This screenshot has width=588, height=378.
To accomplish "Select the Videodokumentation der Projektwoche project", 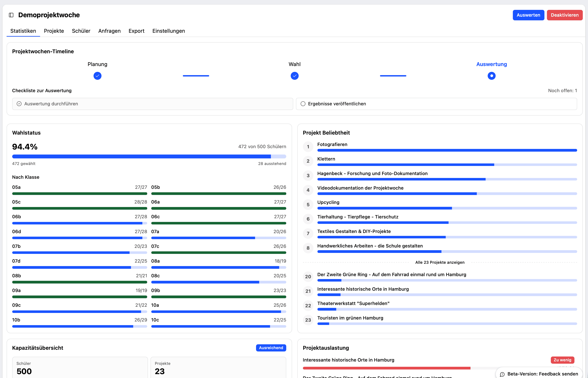I will point(360,188).
